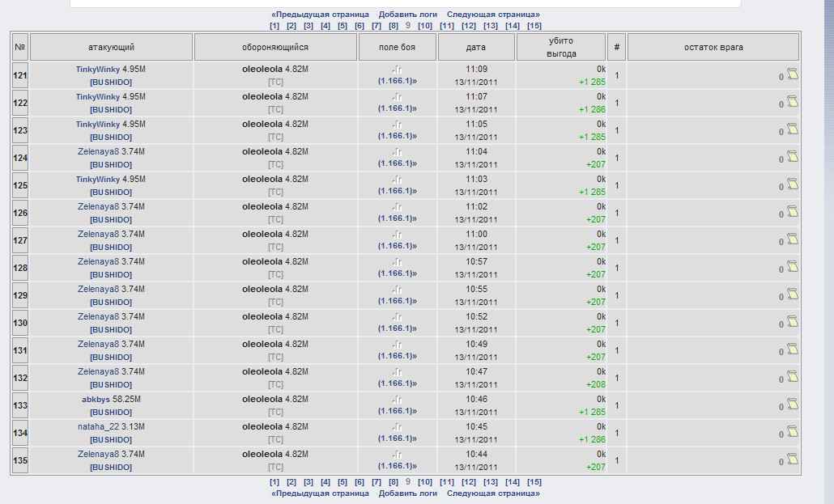834x504 pixels.
Task: Open the [BUSHIDO] alliance link in row 121
Action: click(x=111, y=82)
